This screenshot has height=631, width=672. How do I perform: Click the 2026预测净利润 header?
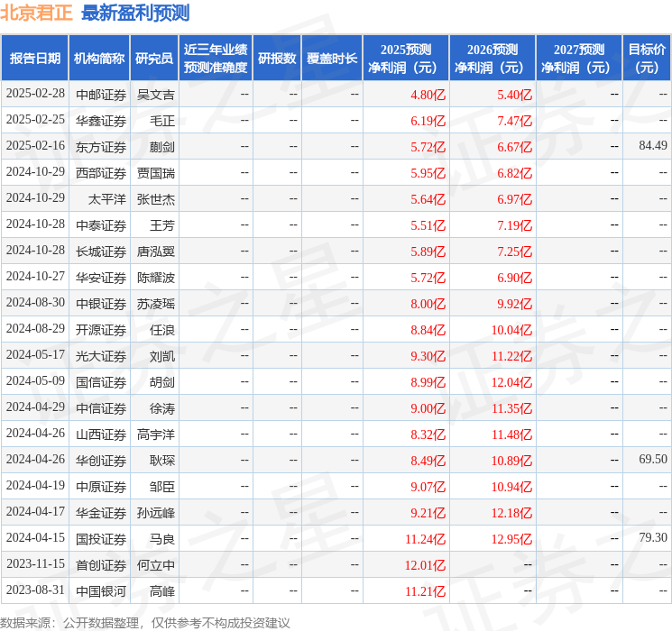[492, 59]
